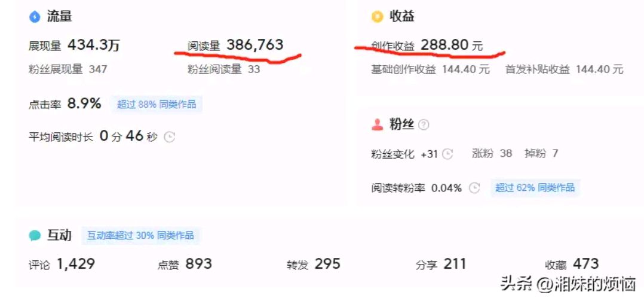This screenshot has height=298, width=644.
Task: Open the help icon beside 粉丝
Action: point(424,125)
